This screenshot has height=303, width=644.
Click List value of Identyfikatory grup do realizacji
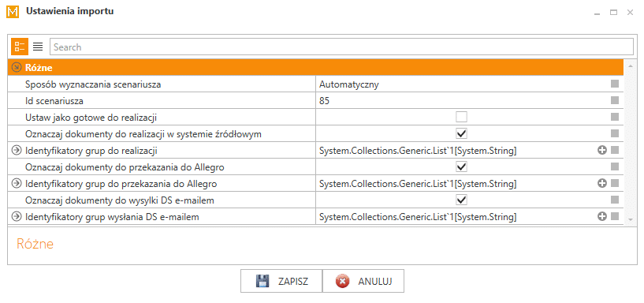(418, 151)
